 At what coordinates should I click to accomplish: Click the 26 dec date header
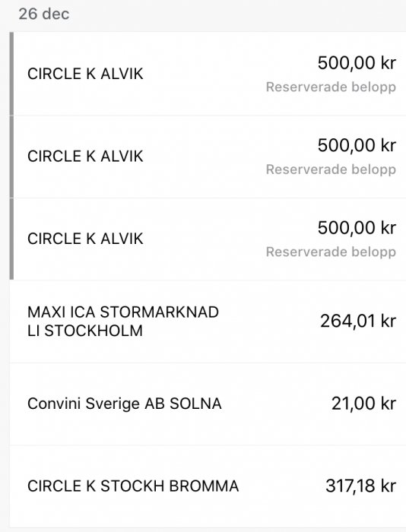click(44, 14)
